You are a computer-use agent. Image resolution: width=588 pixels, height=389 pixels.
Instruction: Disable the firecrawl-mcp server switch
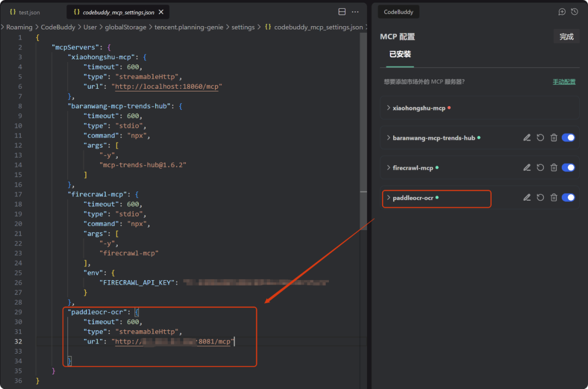568,168
